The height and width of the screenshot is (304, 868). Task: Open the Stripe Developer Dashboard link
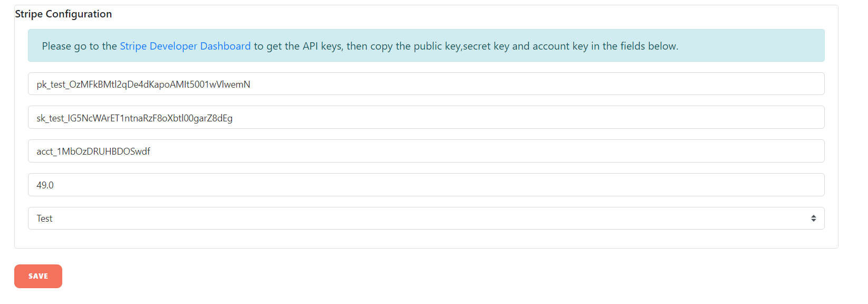[185, 46]
